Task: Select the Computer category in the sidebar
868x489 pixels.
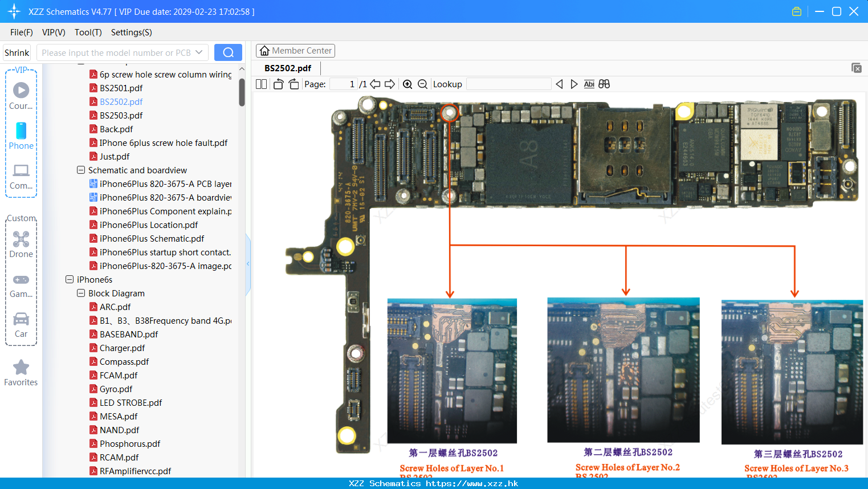Action: [x=21, y=176]
